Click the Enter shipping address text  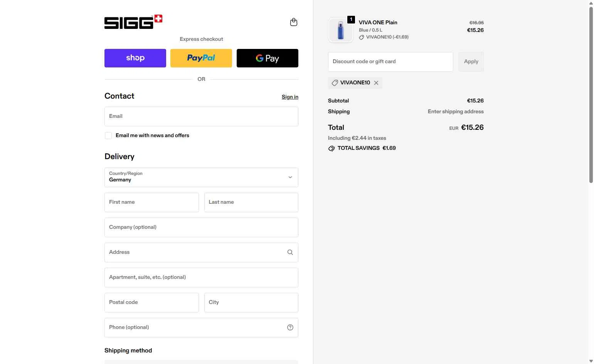click(456, 112)
